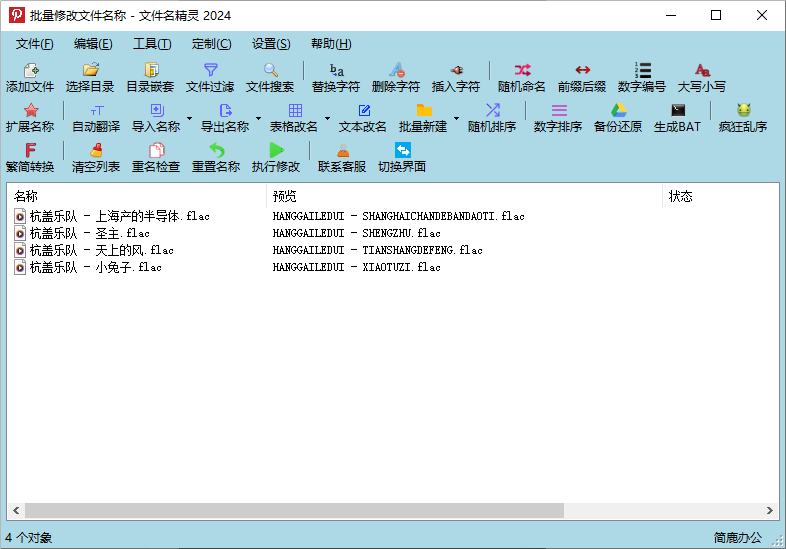Apply 随机命名 shuffle icon
The width and height of the screenshot is (786, 549).
pos(522,70)
